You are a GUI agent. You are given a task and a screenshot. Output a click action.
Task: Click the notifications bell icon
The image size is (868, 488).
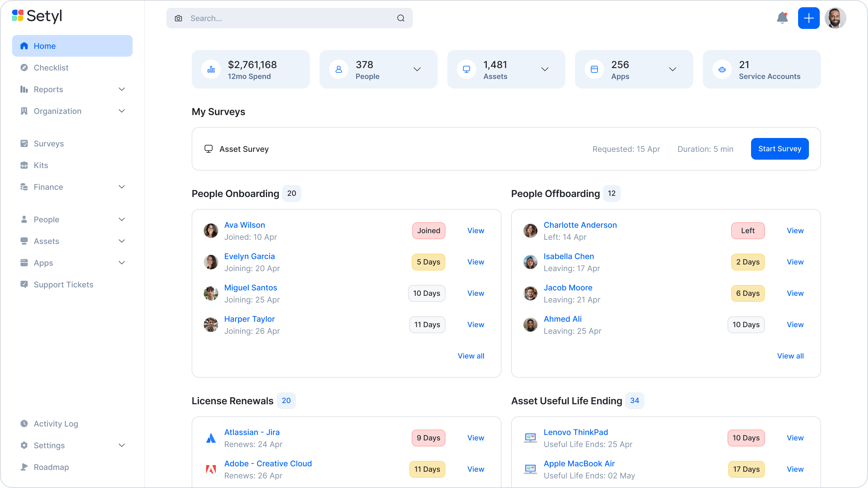782,18
